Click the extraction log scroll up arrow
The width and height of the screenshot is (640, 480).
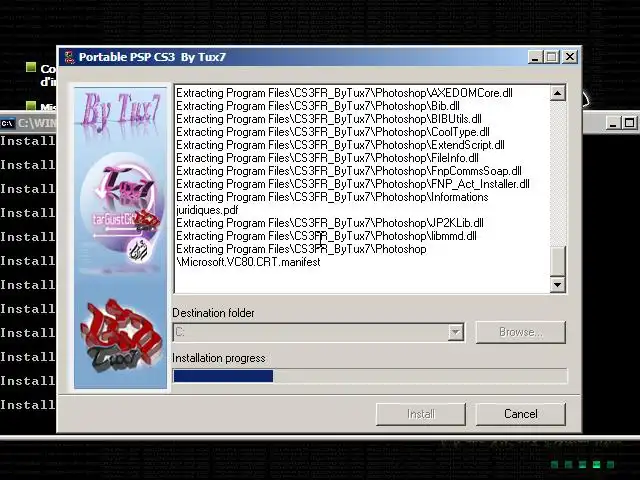tap(558, 93)
